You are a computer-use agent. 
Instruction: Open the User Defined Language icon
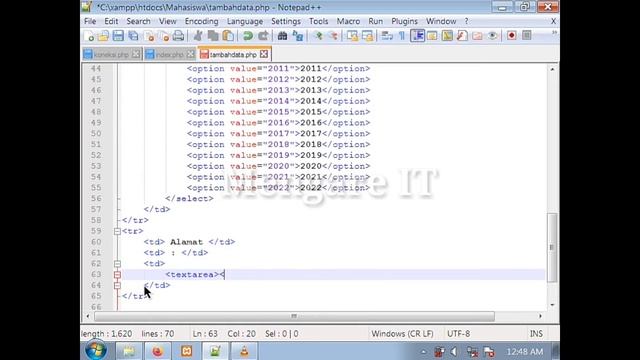pyautogui.click(x=432, y=36)
